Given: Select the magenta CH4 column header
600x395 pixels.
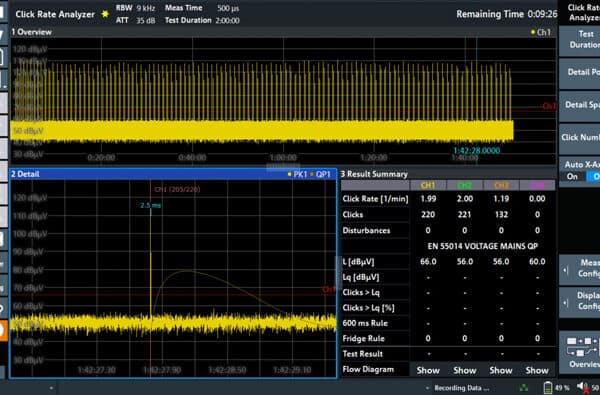Looking at the screenshot, I should point(537,186).
